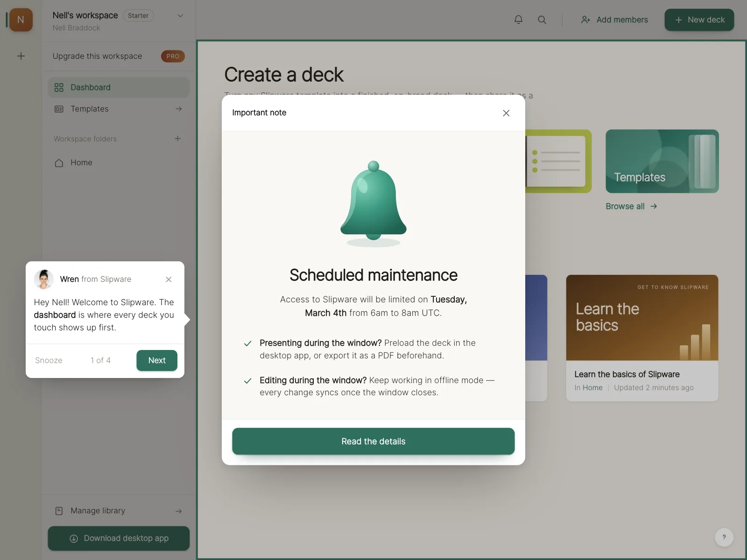Click the "Scheduled maintenance" heading
This screenshot has height=560, width=747.
point(373,275)
